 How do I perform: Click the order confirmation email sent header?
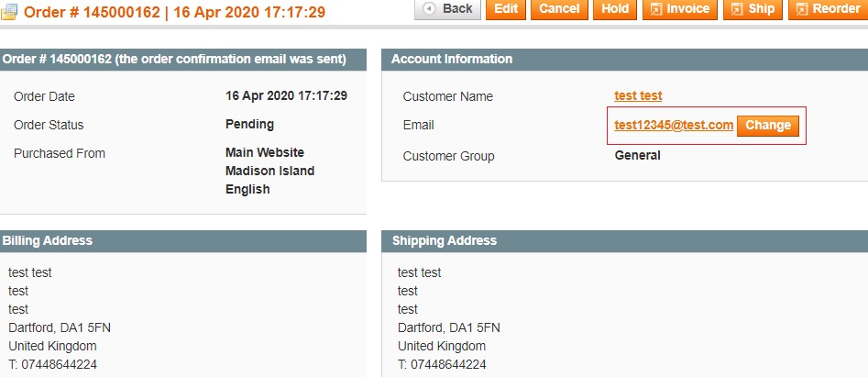(x=174, y=60)
